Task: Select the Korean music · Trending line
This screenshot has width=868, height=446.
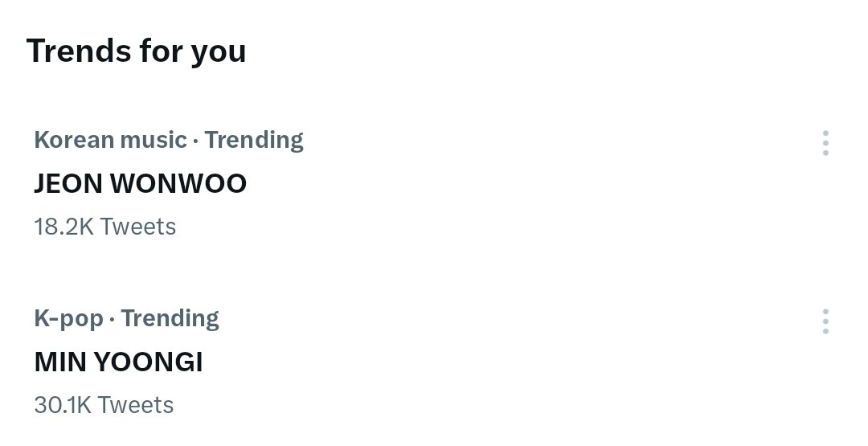Action: pos(169,141)
